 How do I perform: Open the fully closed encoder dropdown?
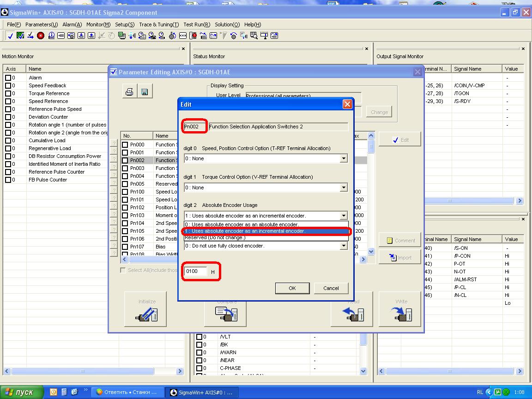[x=344, y=246]
